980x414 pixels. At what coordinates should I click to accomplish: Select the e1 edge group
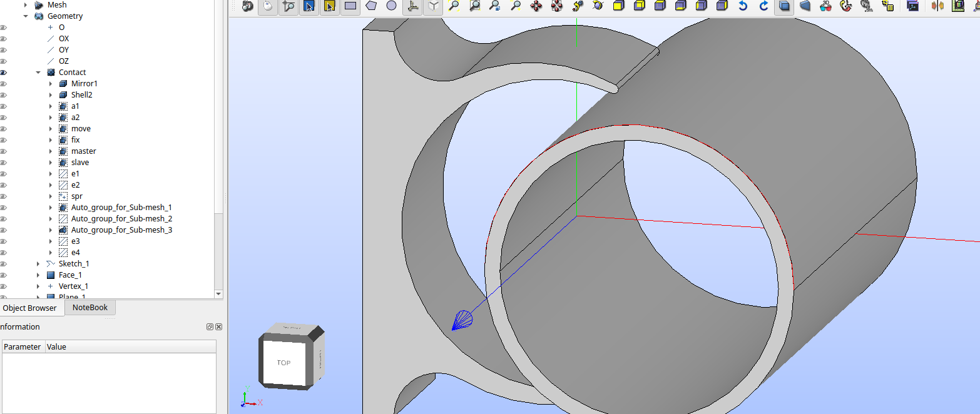75,174
